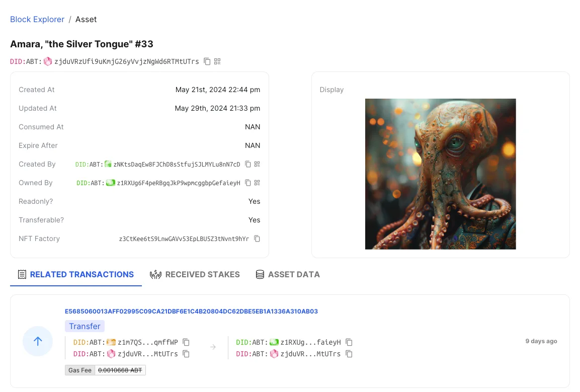The height and width of the screenshot is (392, 580).
Task: Click the octopus NFT display image
Action: (440, 174)
